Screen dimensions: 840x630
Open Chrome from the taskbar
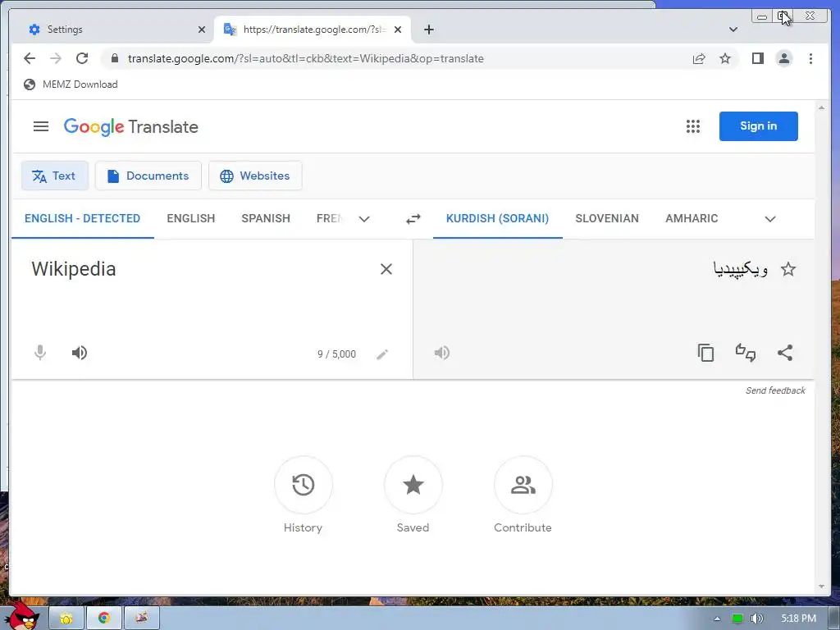[x=104, y=619]
